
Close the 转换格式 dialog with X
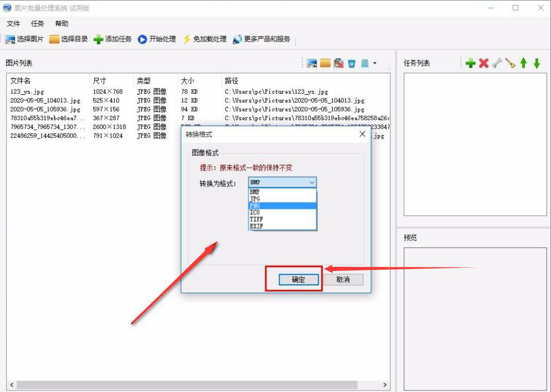[x=363, y=134]
